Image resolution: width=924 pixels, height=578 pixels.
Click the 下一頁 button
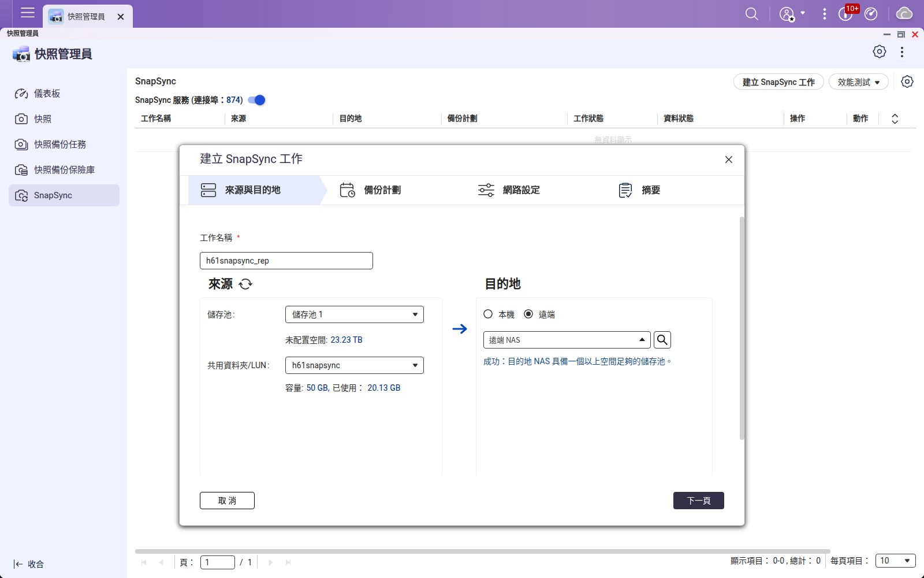[699, 501]
